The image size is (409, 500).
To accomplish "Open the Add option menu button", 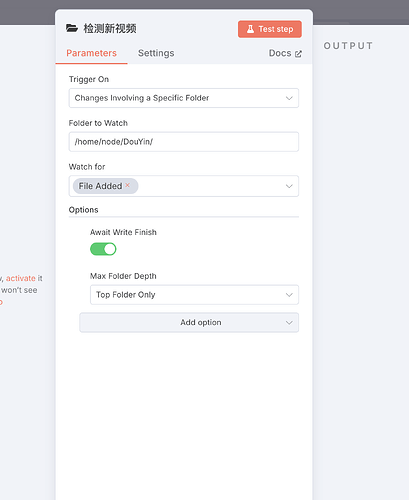I will pyautogui.click(x=189, y=322).
